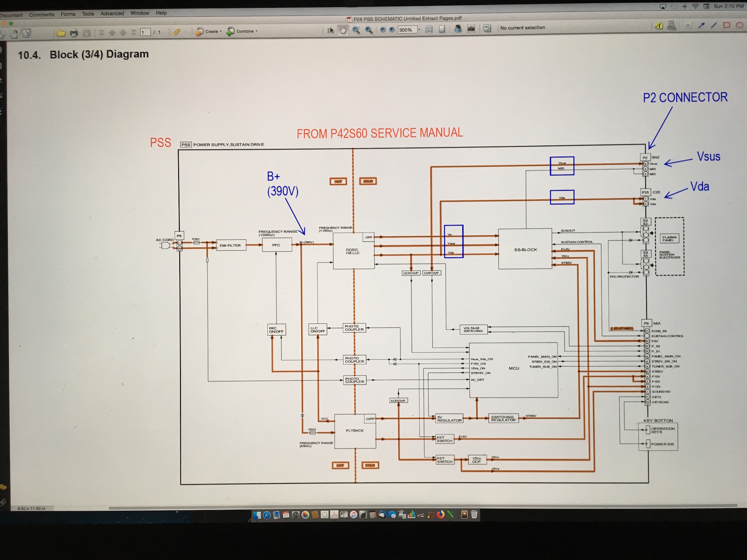Run spell check ABC icon
Viewport: 747px width, 560px height.
(487, 28)
